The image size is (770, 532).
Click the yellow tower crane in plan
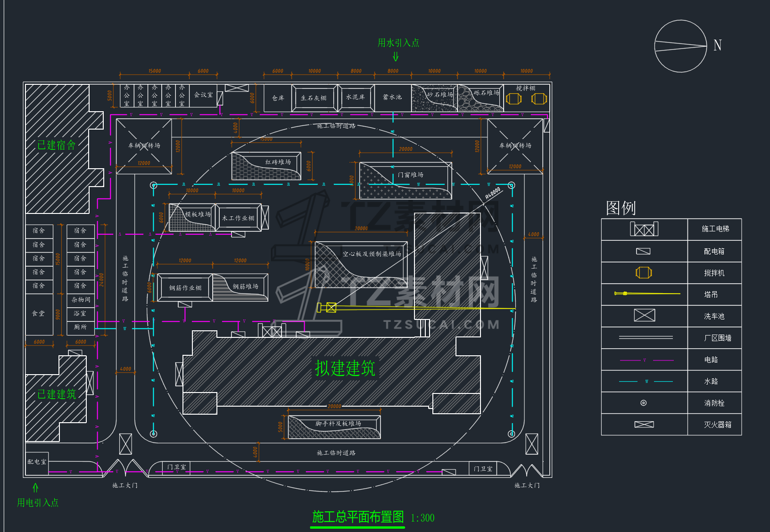point(416,308)
